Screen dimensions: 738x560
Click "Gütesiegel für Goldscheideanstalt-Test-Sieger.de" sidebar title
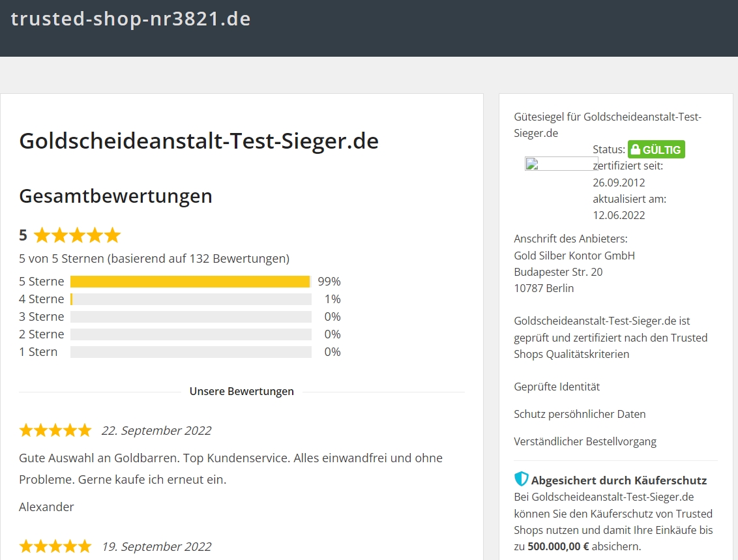608,125
